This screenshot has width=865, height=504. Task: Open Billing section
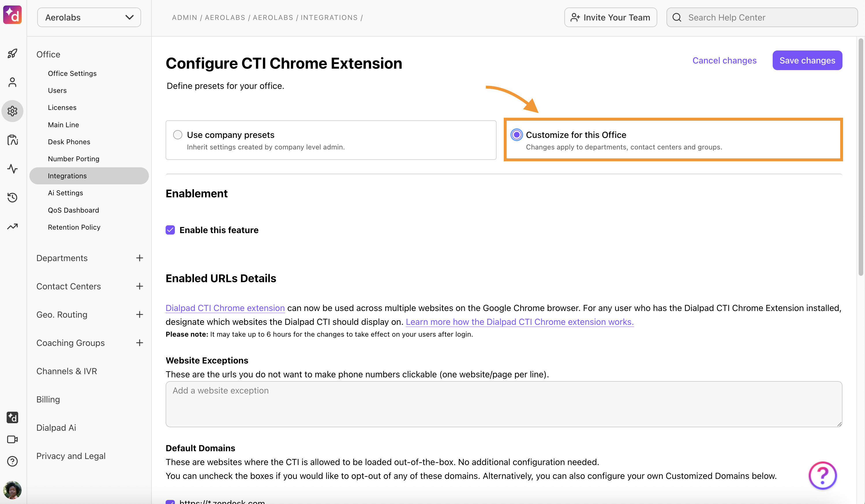click(48, 399)
